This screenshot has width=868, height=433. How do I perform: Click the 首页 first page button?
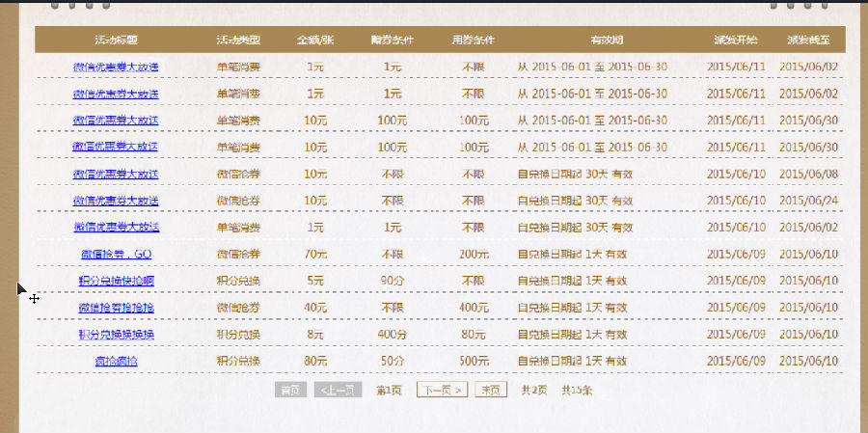point(290,391)
